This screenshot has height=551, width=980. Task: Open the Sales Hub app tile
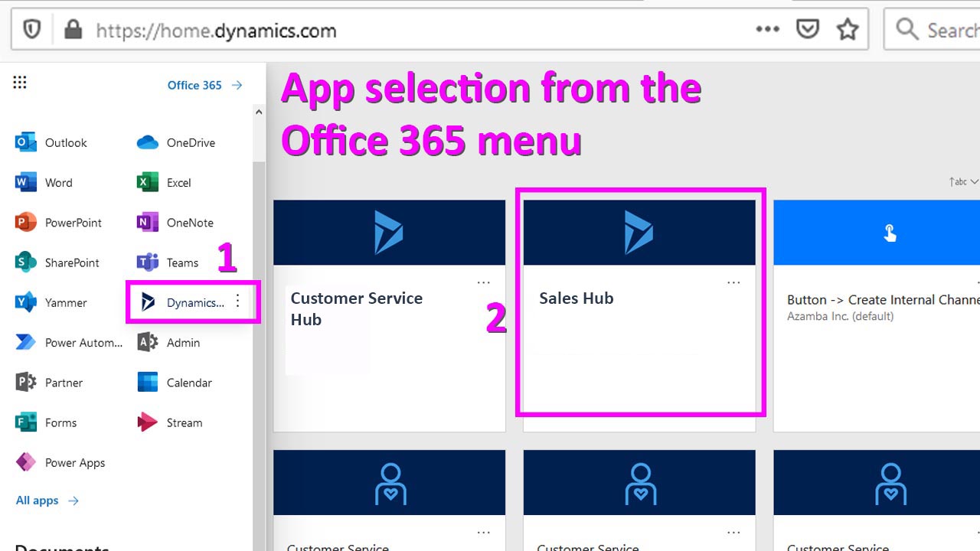pyautogui.click(x=639, y=315)
